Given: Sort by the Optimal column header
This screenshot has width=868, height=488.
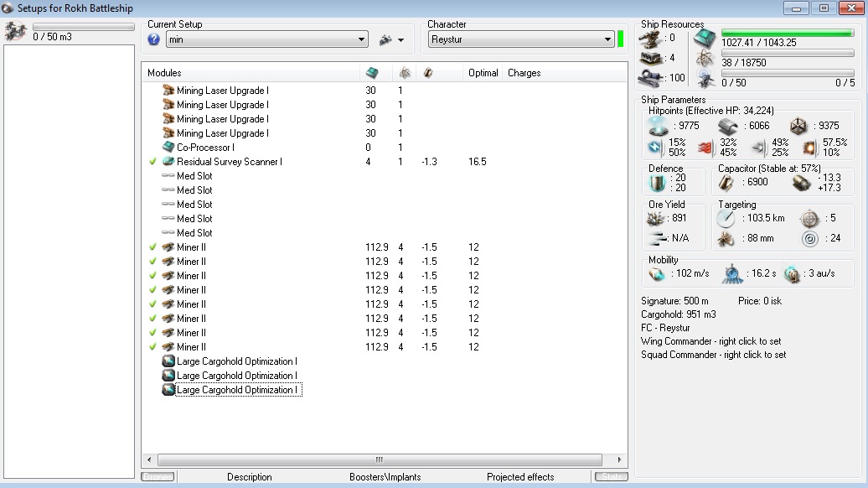Looking at the screenshot, I should (x=483, y=73).
